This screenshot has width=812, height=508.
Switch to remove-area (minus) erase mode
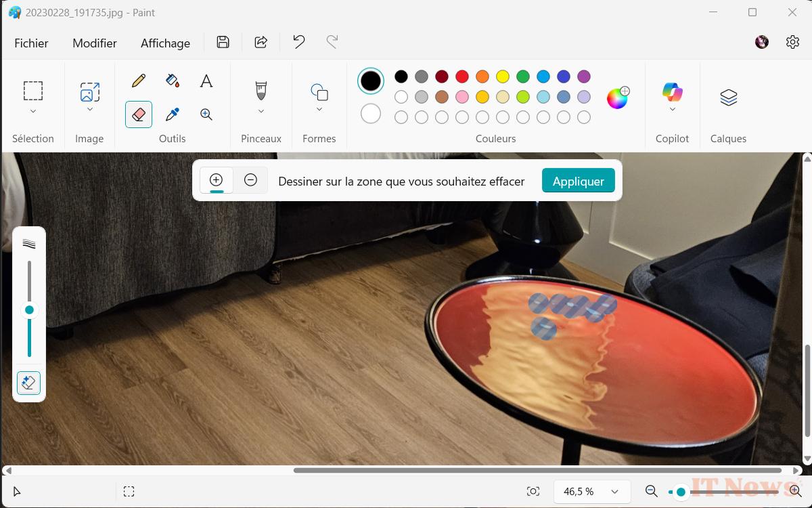250,180
